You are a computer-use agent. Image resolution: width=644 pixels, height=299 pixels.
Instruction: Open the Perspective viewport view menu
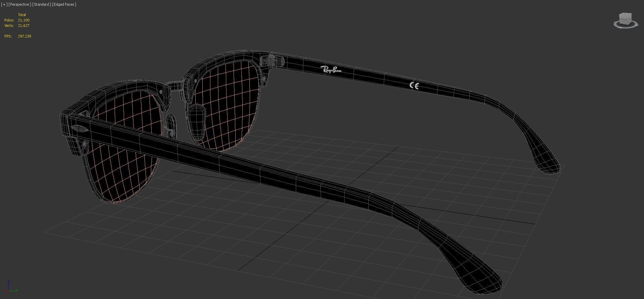pyautogui.click(x=20, y=4)
